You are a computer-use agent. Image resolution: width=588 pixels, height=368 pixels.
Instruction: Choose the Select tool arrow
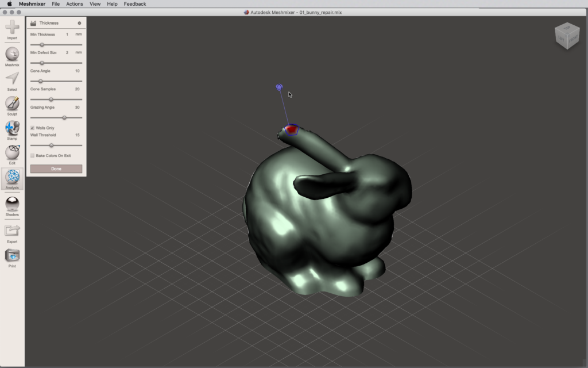point(12,79)
